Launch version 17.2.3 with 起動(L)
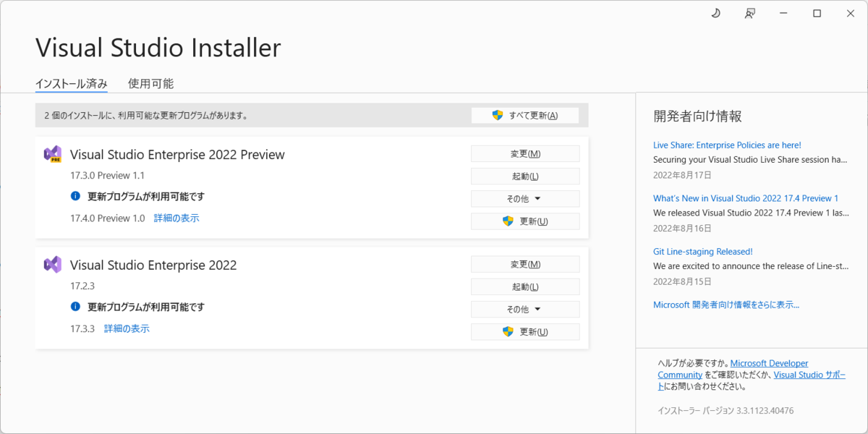868x434 pixels. 525,286
